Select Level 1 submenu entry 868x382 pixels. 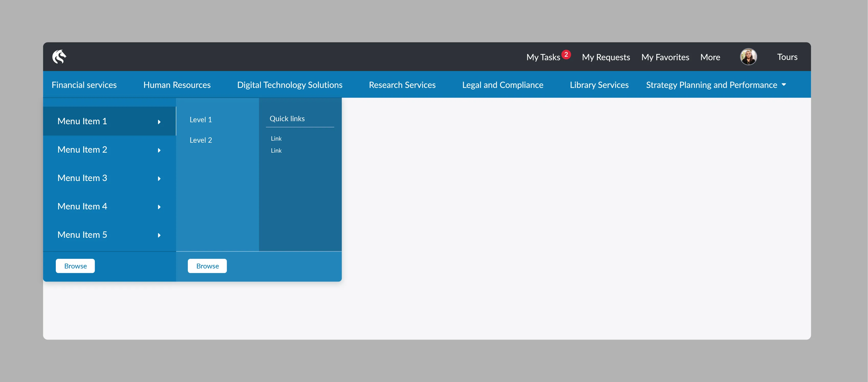pyautogui.click(x=201, y=119)
